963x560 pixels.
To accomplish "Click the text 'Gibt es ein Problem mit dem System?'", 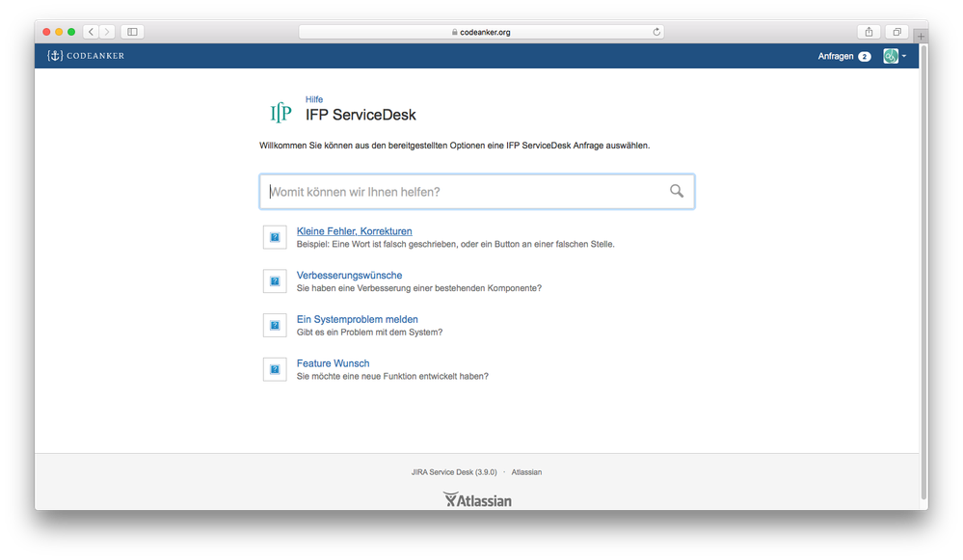I will click(370, 333).
